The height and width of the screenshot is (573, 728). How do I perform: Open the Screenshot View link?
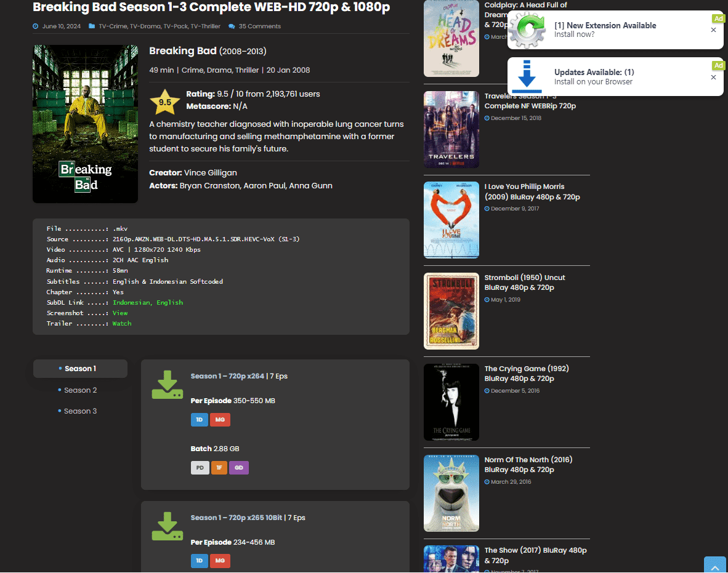pyautogui.click(x=119, y=313)
